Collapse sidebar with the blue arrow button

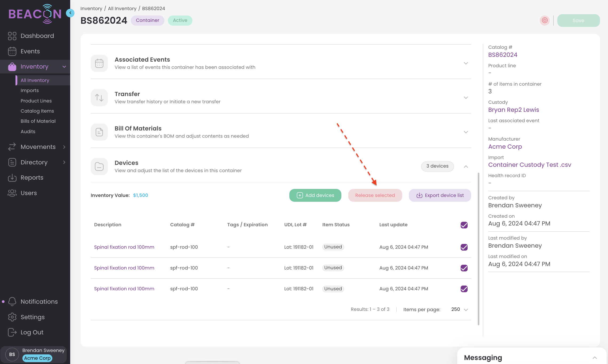click(70, 13)
